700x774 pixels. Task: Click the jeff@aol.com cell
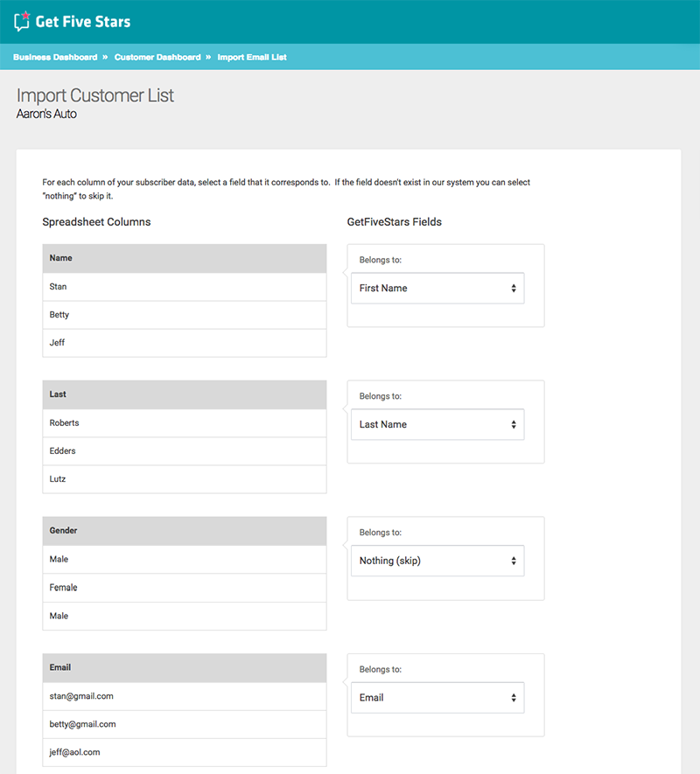click(185, 752)
